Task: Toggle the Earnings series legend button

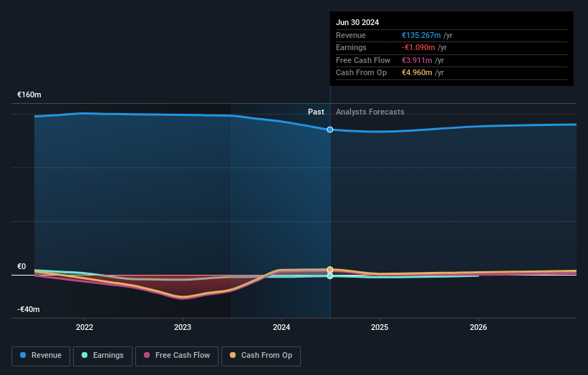Action: coord(102,356)
